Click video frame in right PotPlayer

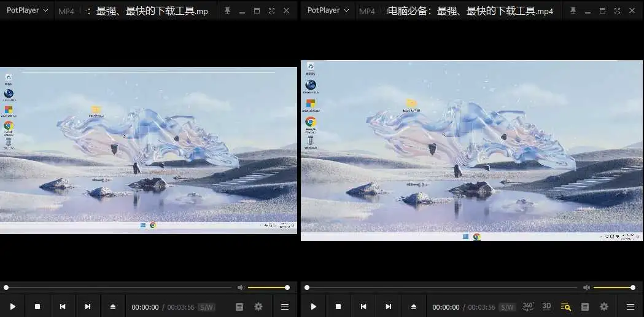[472, 151]
